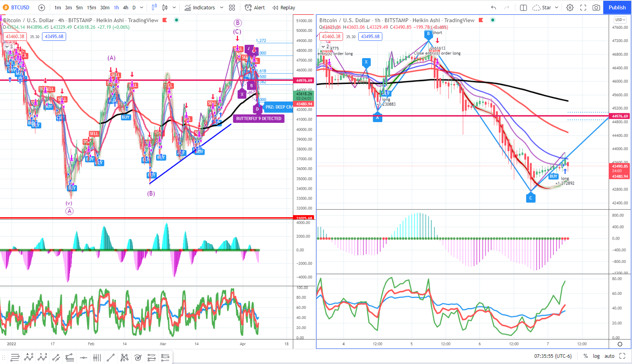Toggle auto scale mode

click(x=609, y=356)
